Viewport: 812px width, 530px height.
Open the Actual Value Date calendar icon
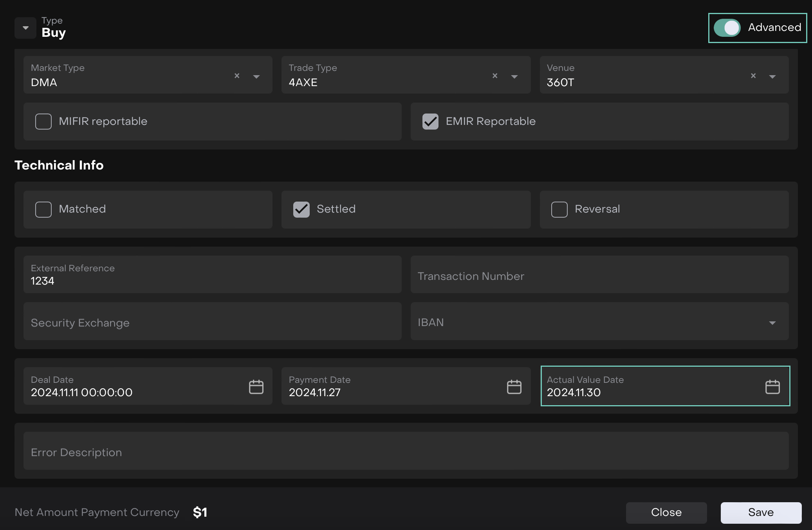click(772, 387)
